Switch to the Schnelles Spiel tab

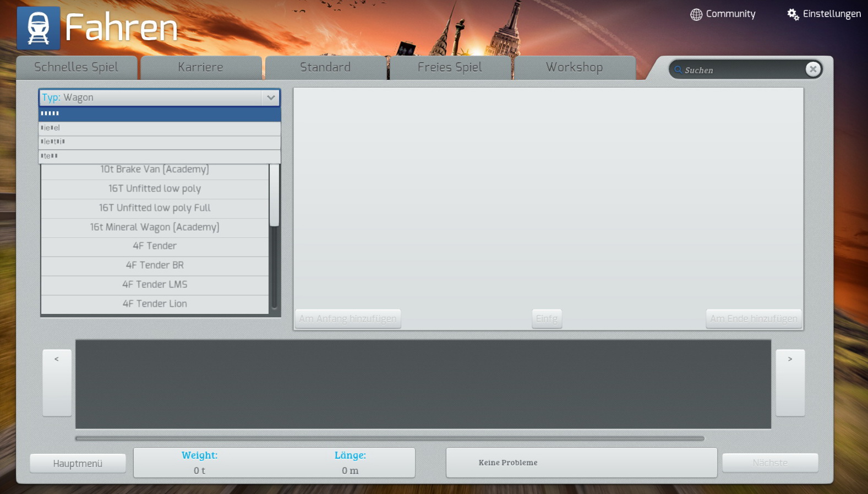click(77, 68)
